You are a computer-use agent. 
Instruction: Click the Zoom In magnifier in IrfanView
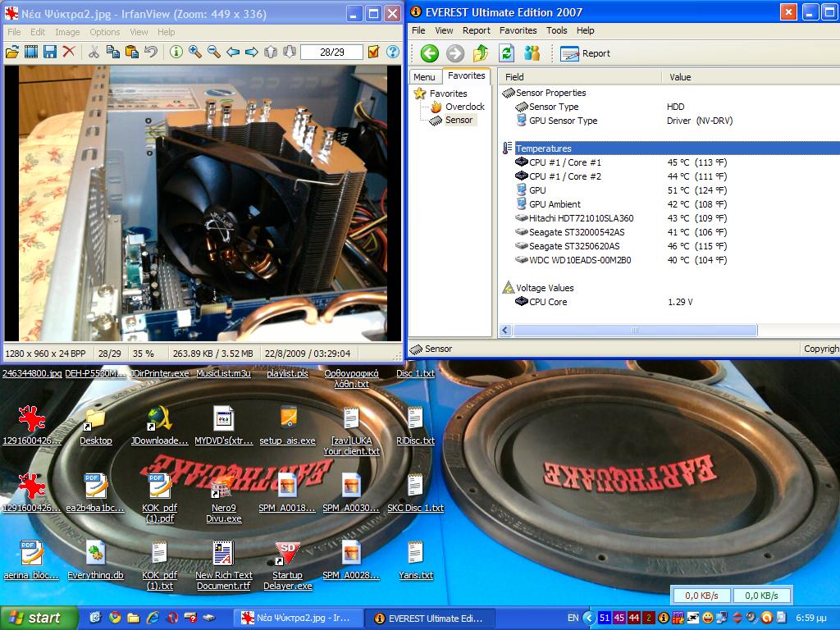pyautogui.click(x=195, y=52)
